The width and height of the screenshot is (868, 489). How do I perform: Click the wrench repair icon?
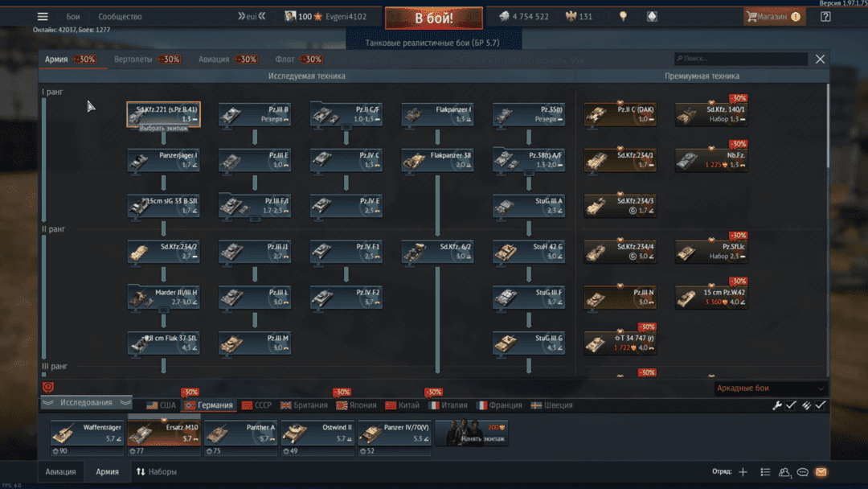coord(777,405)
